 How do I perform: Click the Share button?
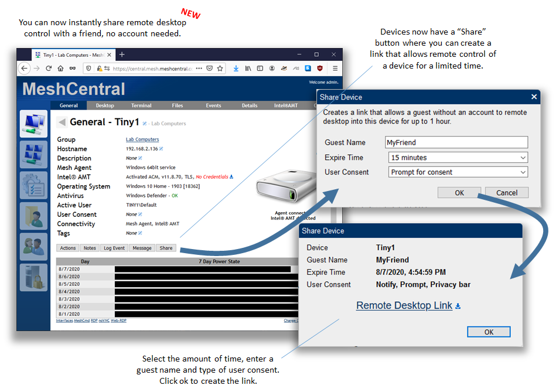coord(166,248)
